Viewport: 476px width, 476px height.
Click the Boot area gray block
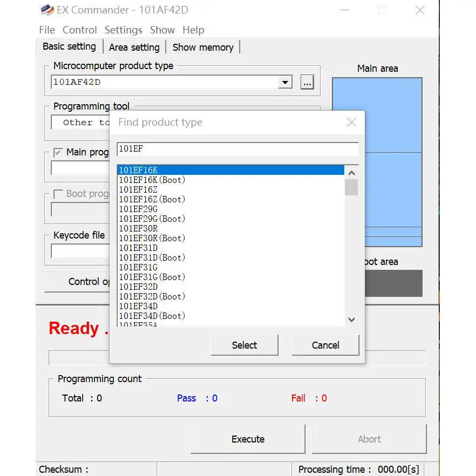393,283
